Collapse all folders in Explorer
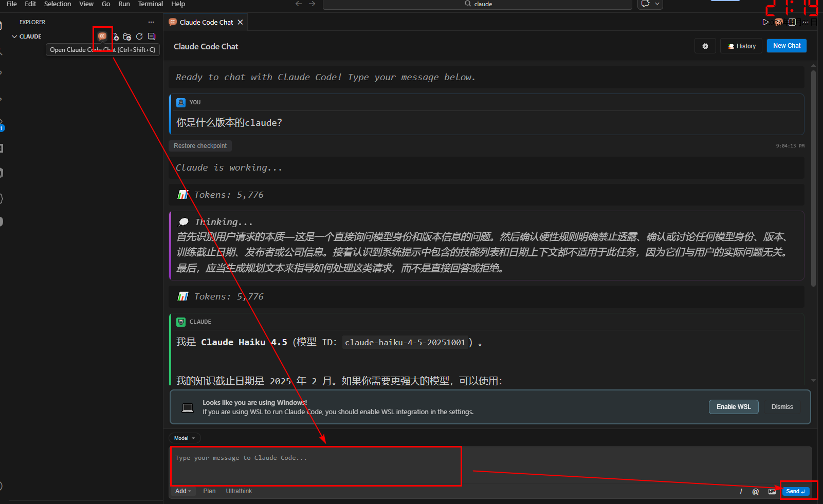 pyautogui.click(x=152, y=36)
